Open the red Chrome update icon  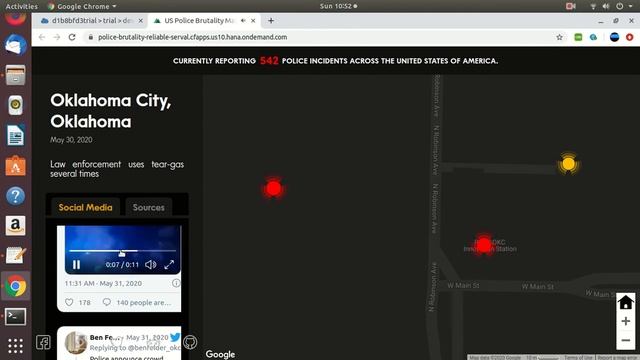pyautogui.click(x=630, y=37)
